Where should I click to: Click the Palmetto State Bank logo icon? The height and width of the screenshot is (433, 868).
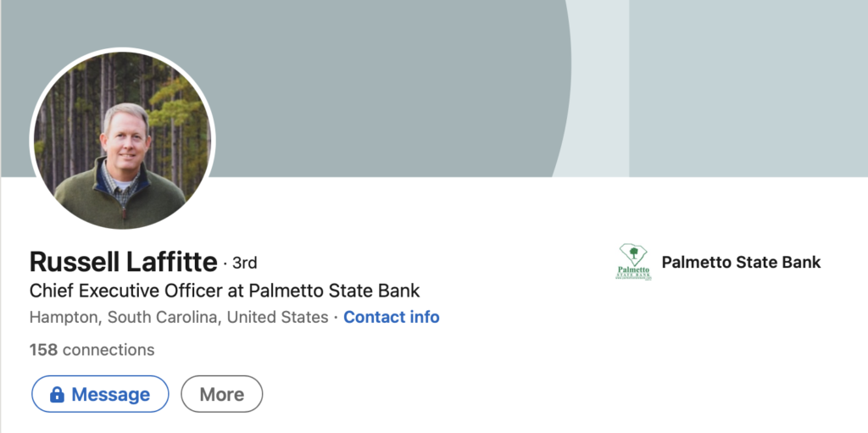point(634,262)
